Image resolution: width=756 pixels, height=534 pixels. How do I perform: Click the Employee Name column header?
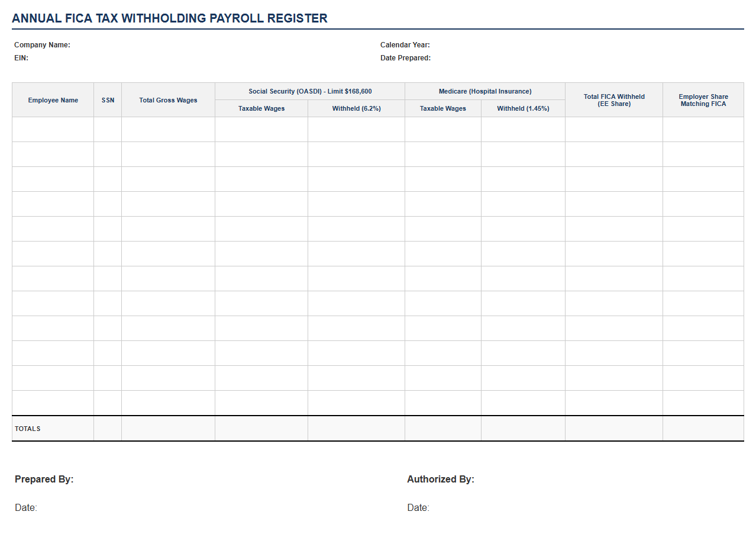coord(53,100)
